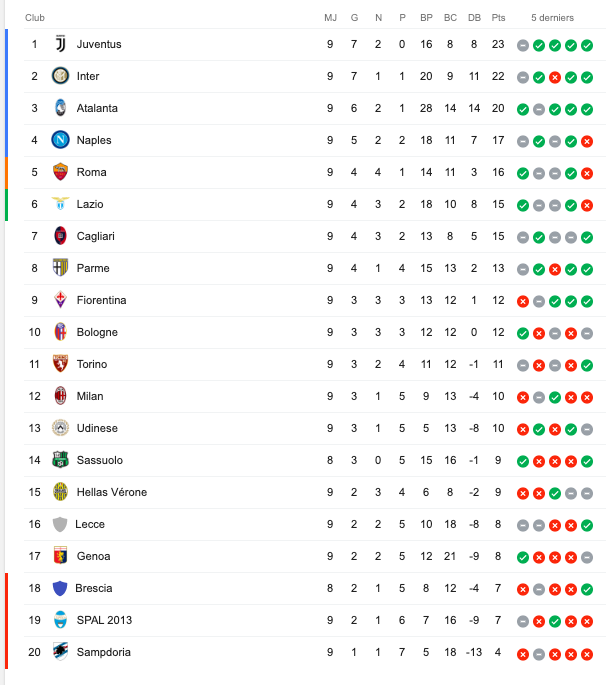Click the Torino team name

[x=91, y=364]
